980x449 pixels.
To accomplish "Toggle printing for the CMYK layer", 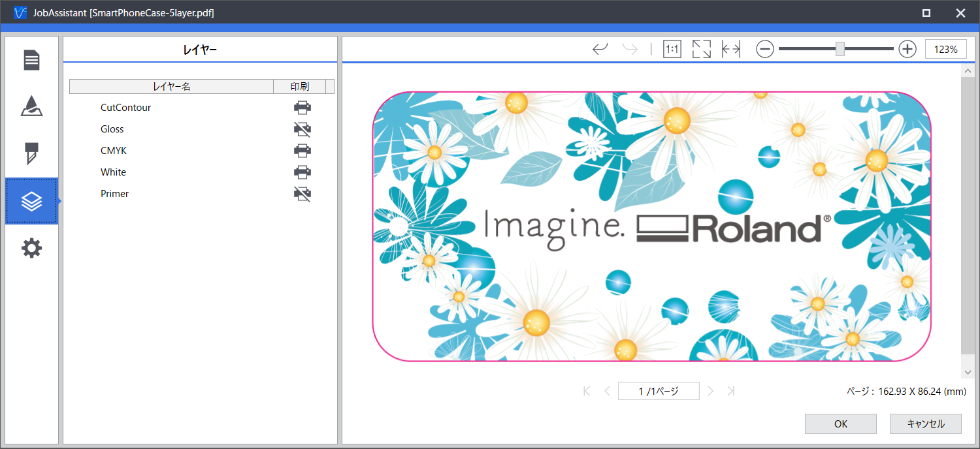I will tap(302, 151).
